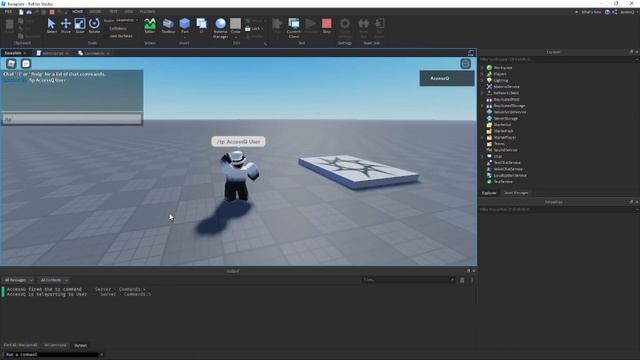
Task: Open the All Messages dropdown in Output
Action: click(x=18, y=280)
